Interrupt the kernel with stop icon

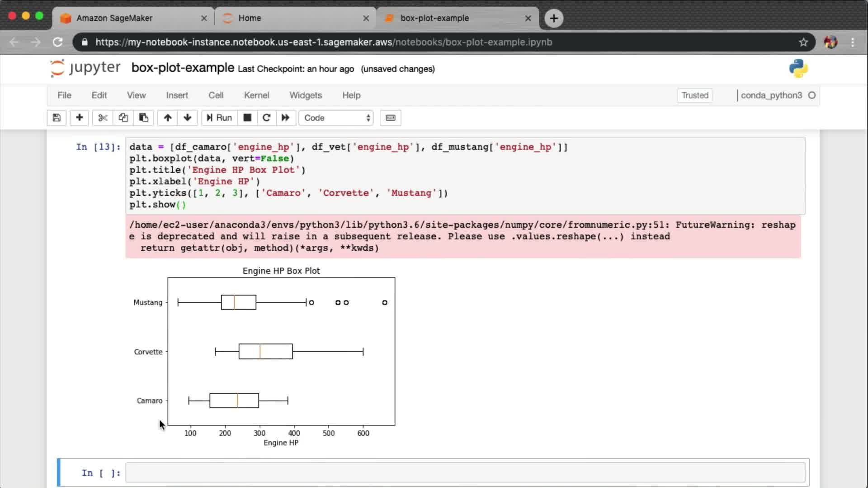click(247, 118)
